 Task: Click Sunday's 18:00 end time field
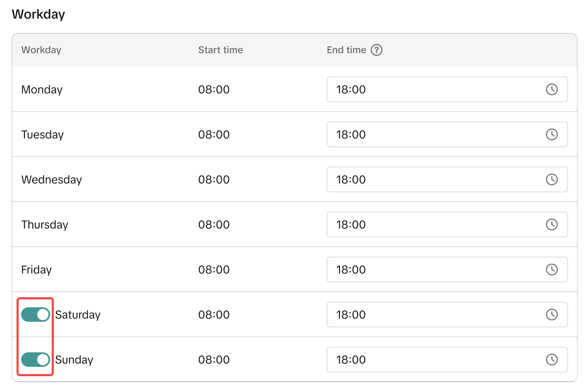pyautogui.click(x=431, y=360)
